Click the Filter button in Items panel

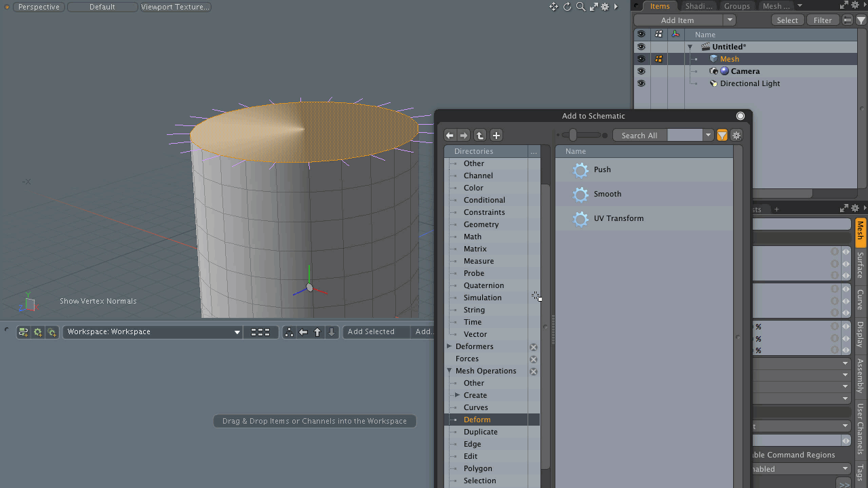(x=823, y=20)
